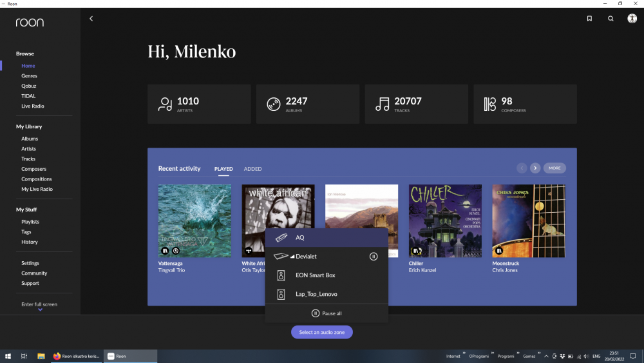Open the Select an audio zone picker

coord(322,332)
